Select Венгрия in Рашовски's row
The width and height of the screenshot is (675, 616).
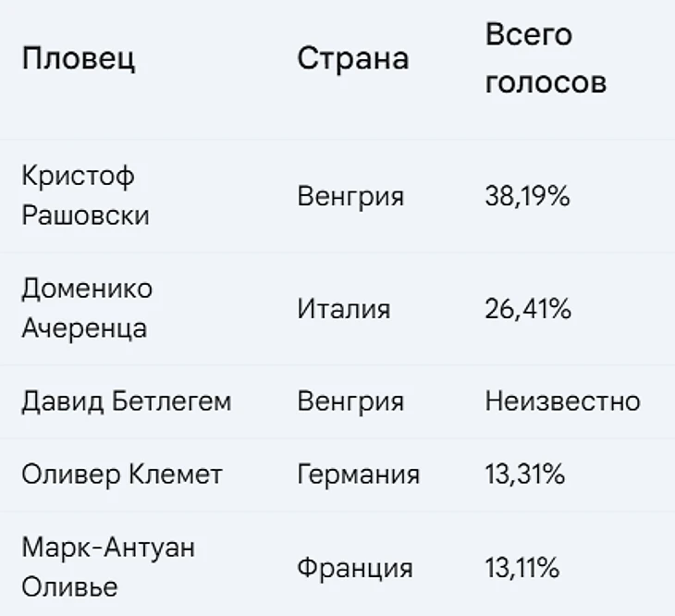[x=350, y=196]
